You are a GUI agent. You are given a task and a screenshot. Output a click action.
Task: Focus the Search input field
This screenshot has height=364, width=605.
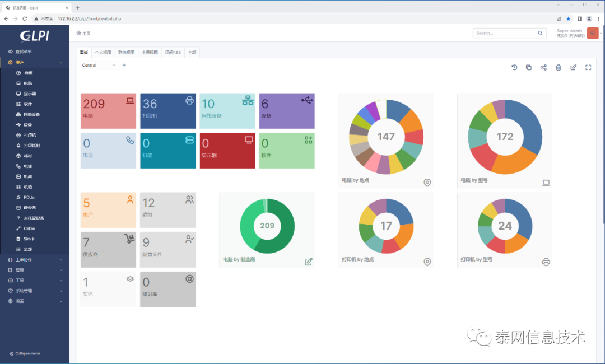(505, 33)
